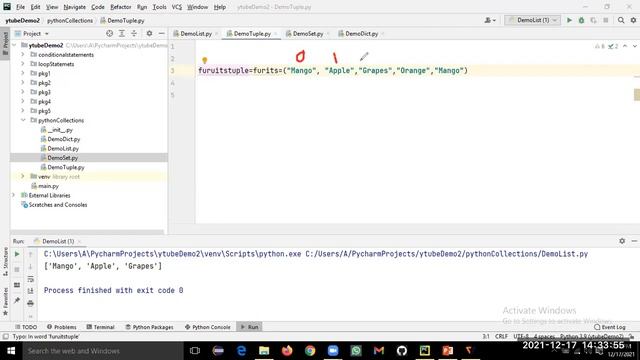The width and height of the screenshot is (640, 360).
Task: Switch to DemoSet.py editor tab
Action: [x=307, y=33]
